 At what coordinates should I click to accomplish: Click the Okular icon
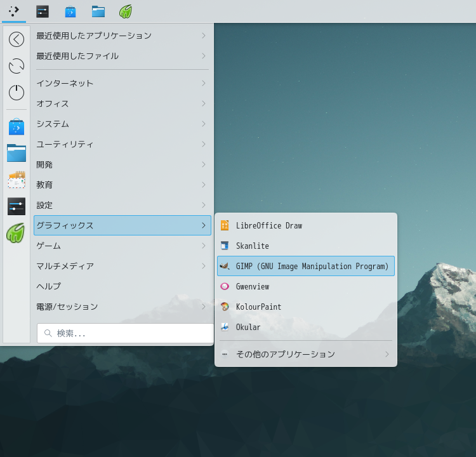click(225, 327)
